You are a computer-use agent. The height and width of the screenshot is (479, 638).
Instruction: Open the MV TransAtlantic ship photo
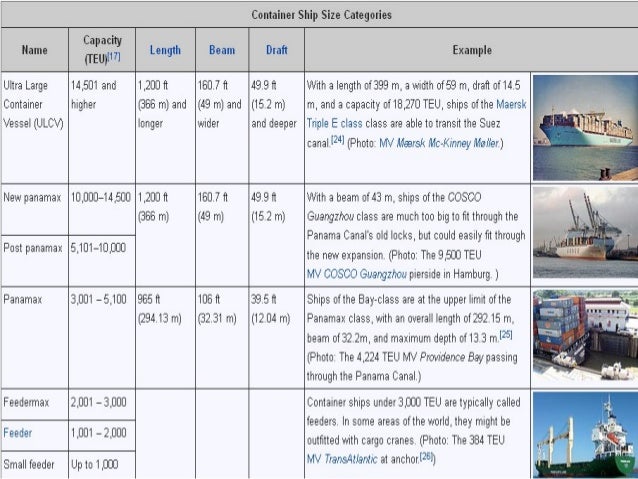tap(585, 435)
